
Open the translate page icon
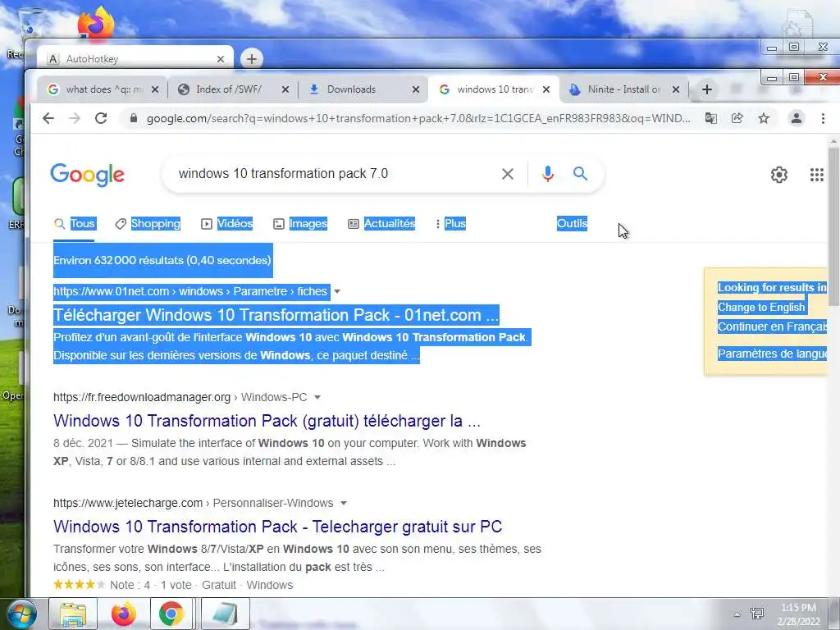click(x=711, y=118)
